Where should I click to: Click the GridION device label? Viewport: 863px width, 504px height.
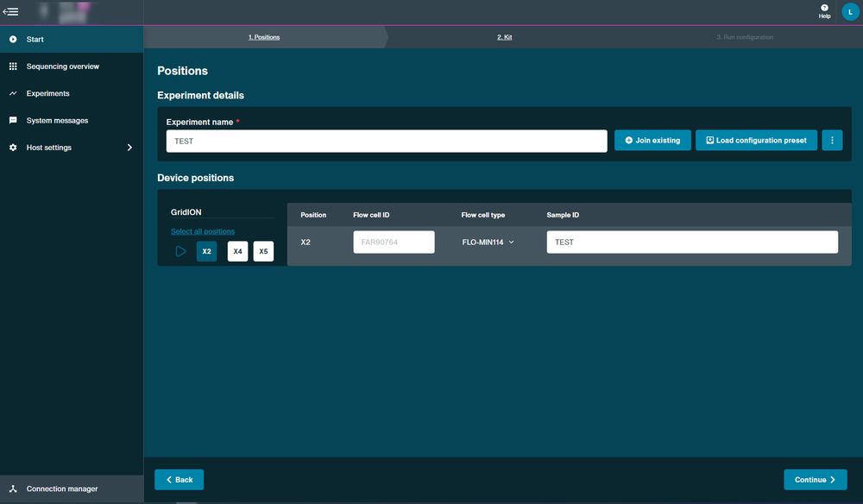(186, 211)
